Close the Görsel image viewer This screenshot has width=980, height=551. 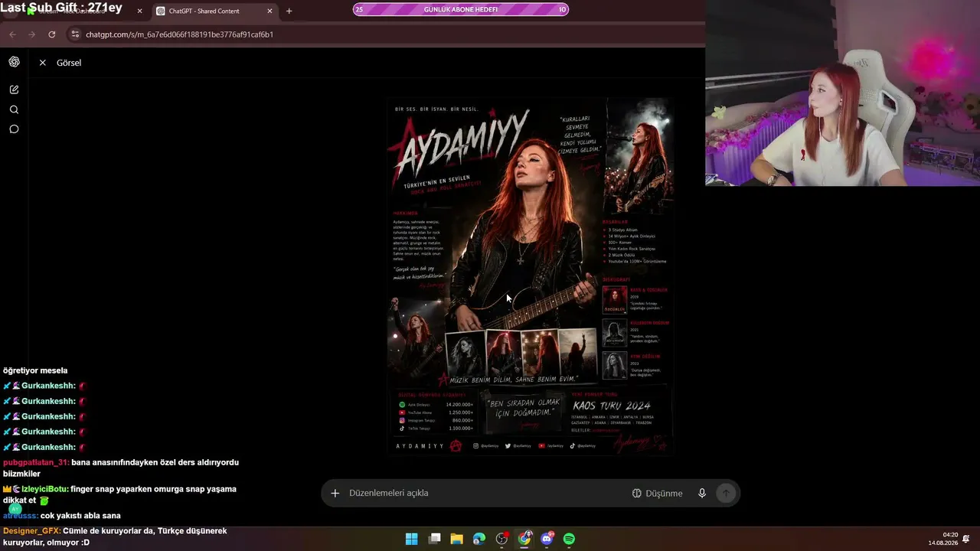pos(43,63)
